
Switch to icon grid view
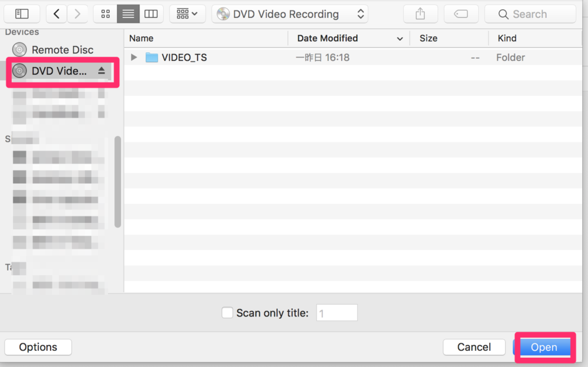pos(106,14)
